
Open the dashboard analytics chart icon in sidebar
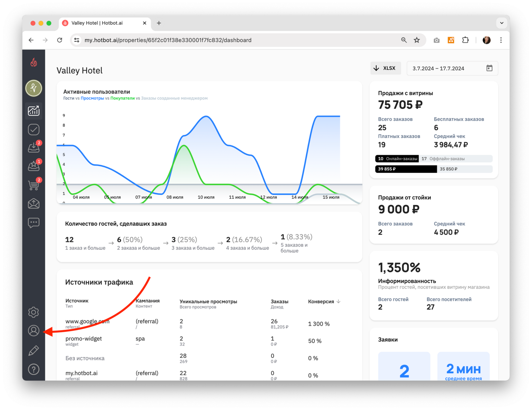34,111
